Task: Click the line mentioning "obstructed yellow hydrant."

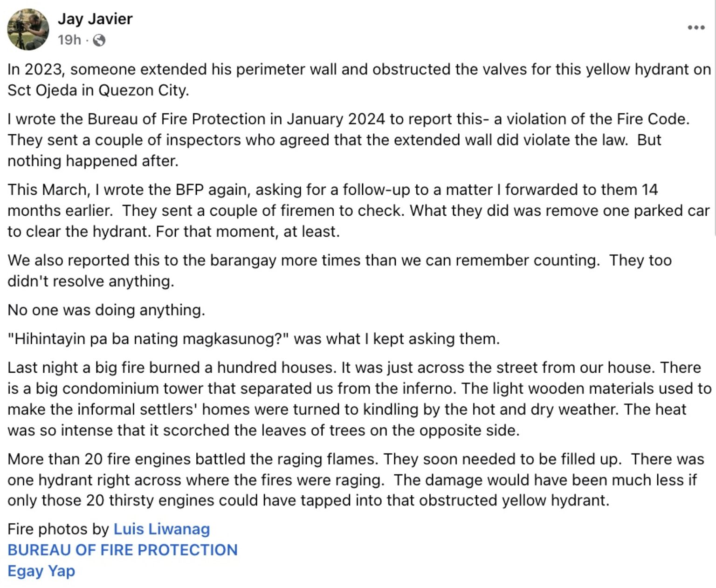Action: point(308,500)
